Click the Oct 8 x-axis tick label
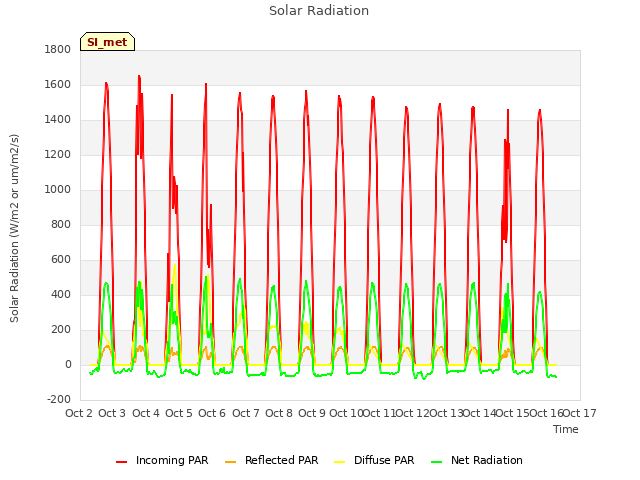640x480 pixels. pos(279,413)
